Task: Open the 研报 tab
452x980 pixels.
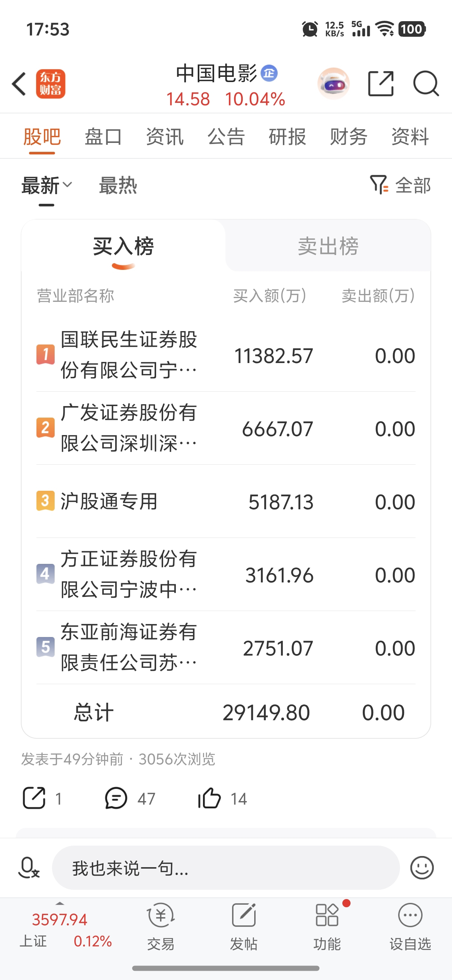Action: click(287, 137)
